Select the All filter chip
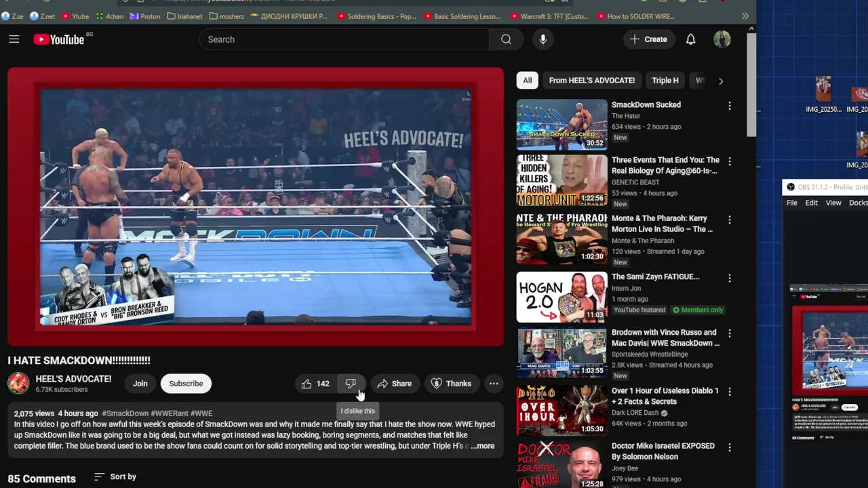The image size is (868, 488). pos(528,80)
